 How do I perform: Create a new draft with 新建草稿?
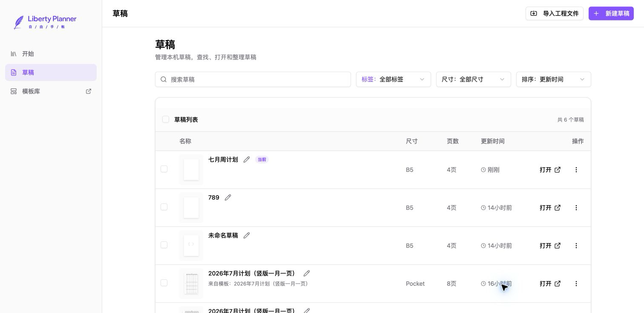pos(611,14)
